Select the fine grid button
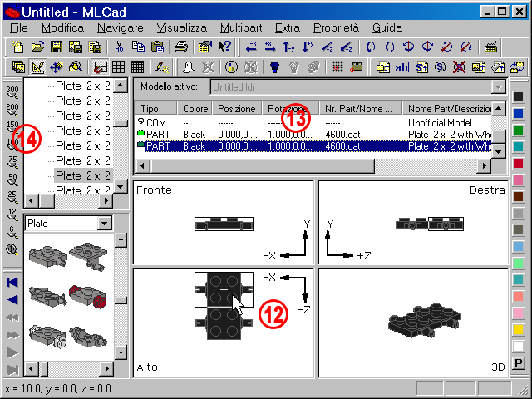The height and width of the screenshot is (399, 532). coord(137,67)
